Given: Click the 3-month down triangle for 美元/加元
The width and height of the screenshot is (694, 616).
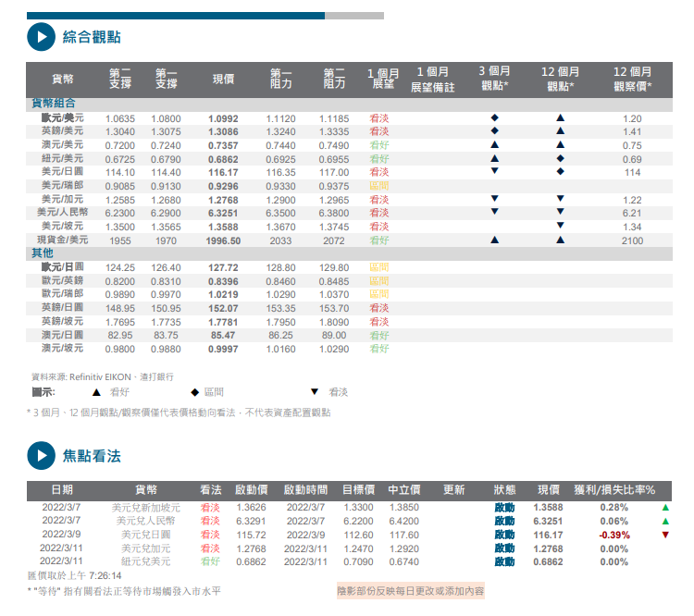Looking at the screenshot, I should (495, 199).
